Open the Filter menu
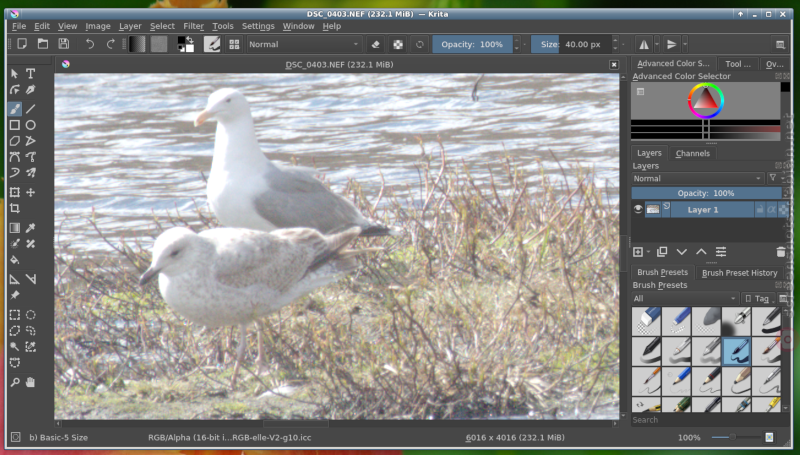The width and height of the screenshot is (800, 455). point(193,26)
